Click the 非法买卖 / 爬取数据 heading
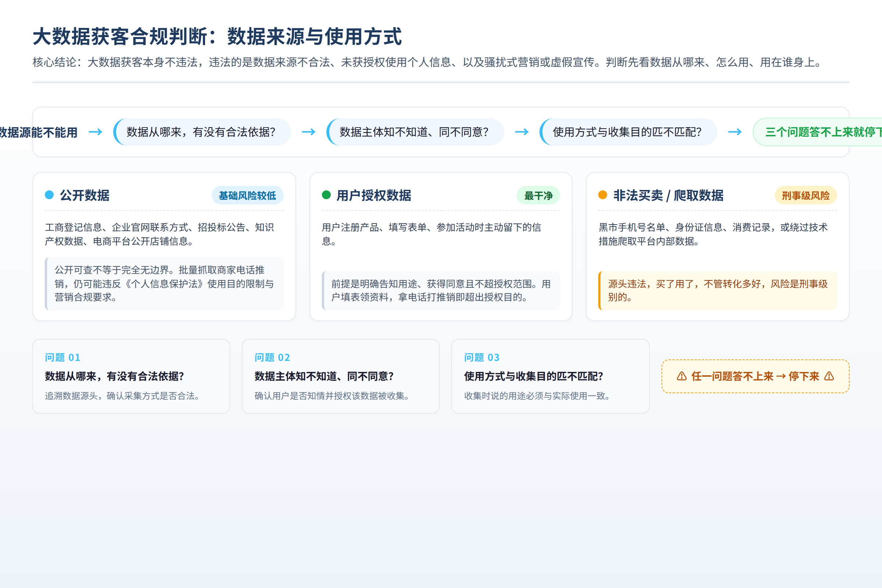Viewport: 882px width, 588px height. click(x=668, y=196)
